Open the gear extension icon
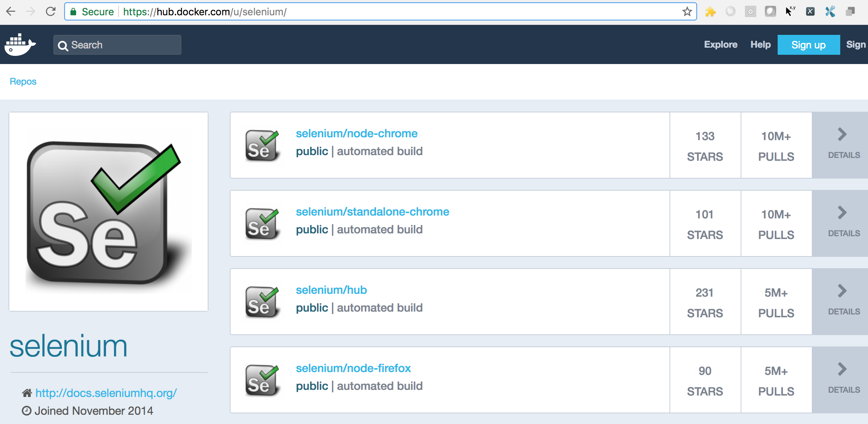The image size is (868, 424). point(750,12)
